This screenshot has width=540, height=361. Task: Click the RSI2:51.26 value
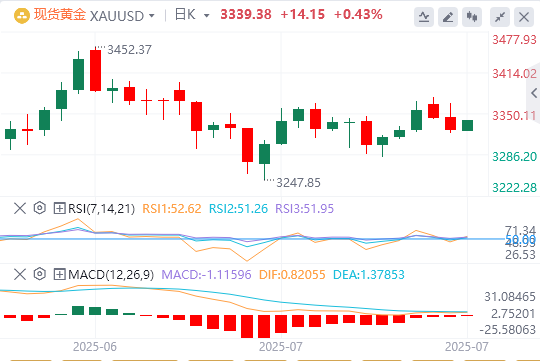pos(238,209)
